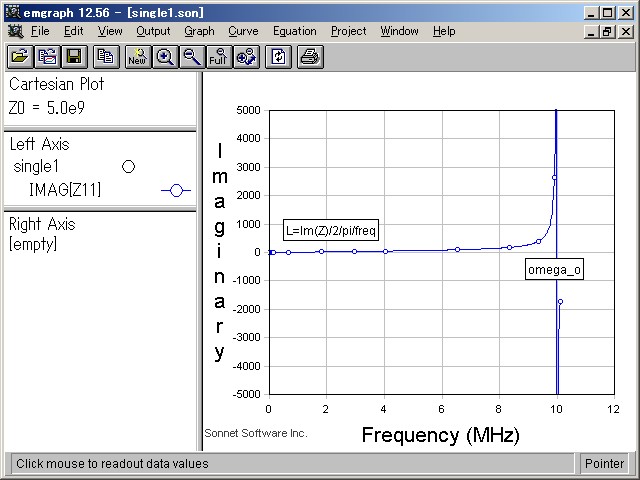640x480 pixels.
Task: Open the Help menu
Action: pyautogui.click(x=444, y=31)
